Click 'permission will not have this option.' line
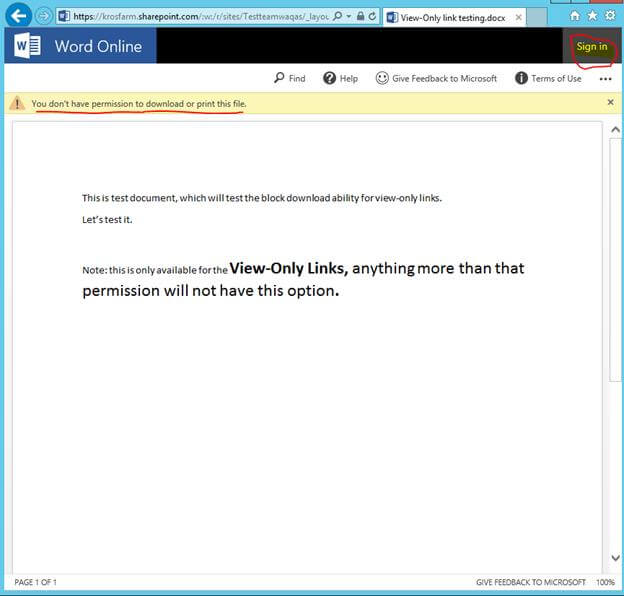The width and height of the screenshot is (624, 596). (211, 291)
